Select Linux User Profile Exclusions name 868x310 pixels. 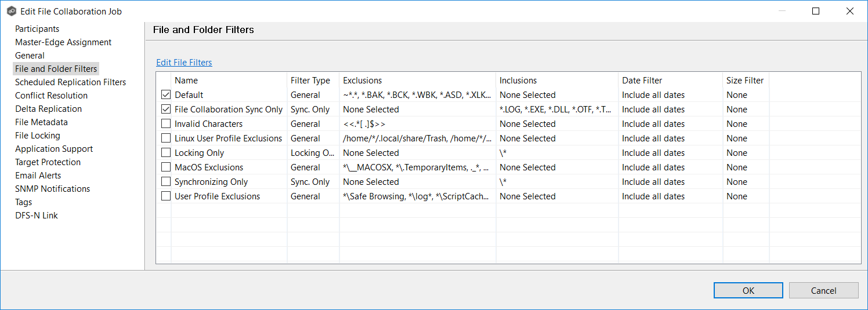pos(229,138)
